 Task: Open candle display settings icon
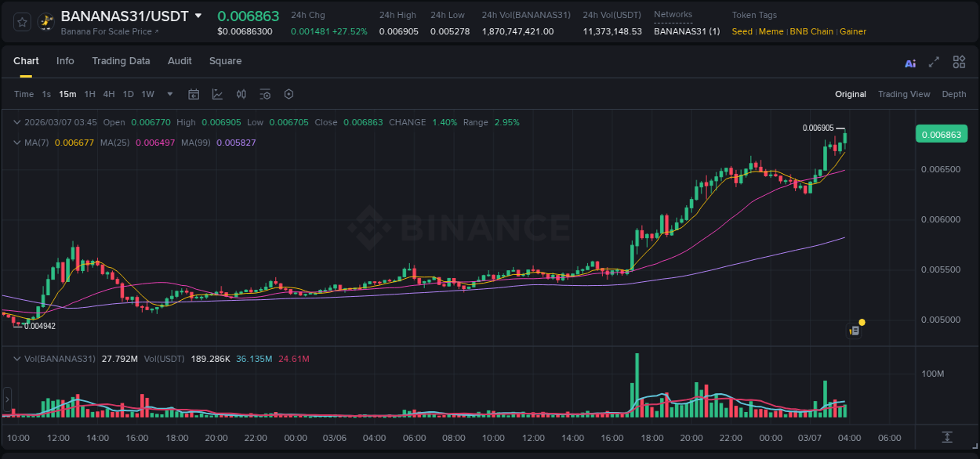(x=241, y=94)
